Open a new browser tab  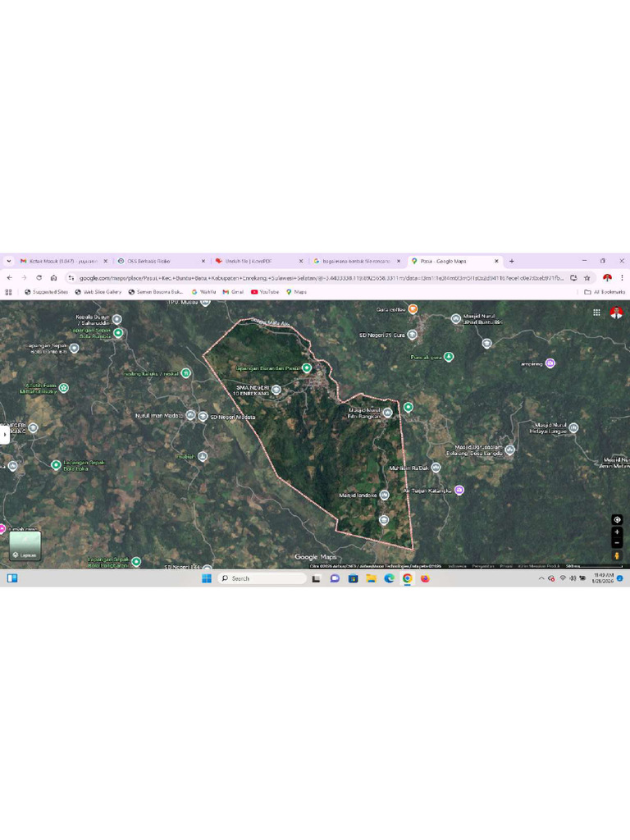click(x=512, y=261)
